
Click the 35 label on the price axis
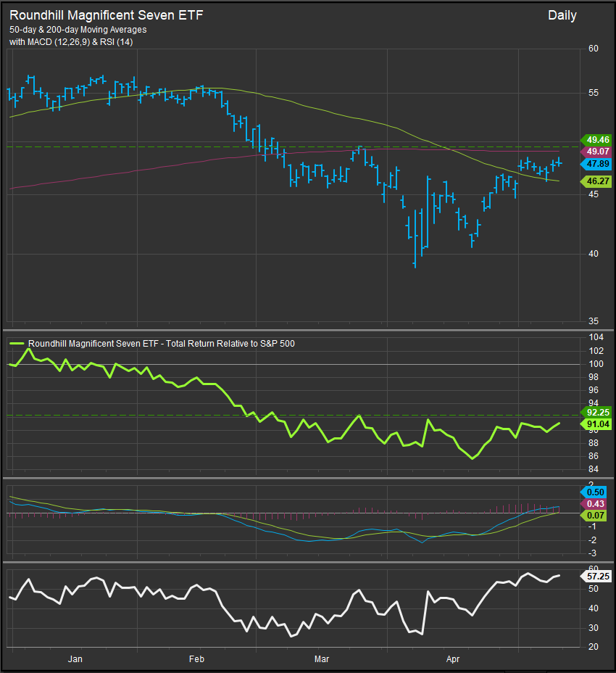[x=594, y=321]
